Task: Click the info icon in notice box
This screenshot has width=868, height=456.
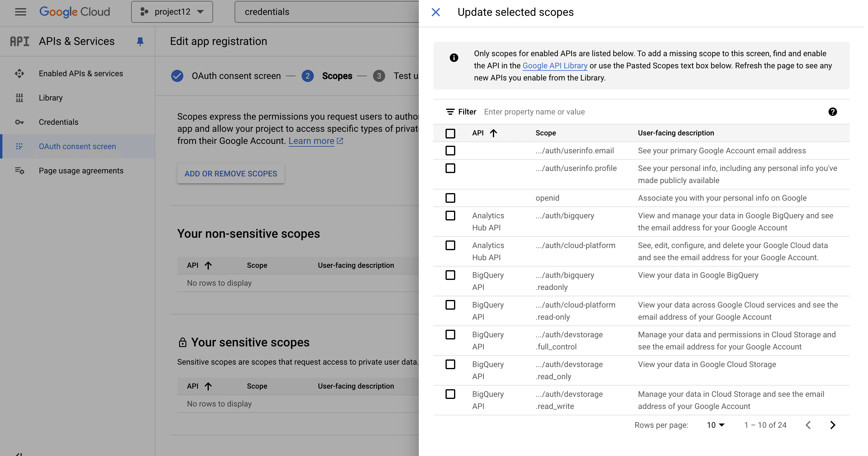Action: 454,58
